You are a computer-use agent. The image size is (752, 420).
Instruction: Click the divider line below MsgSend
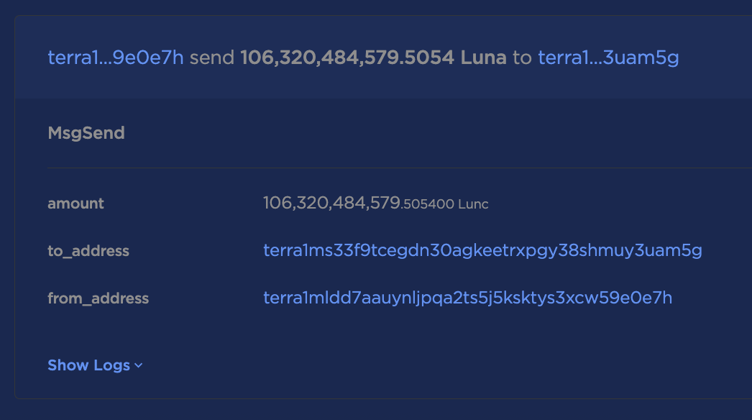(x=400, y=168)
